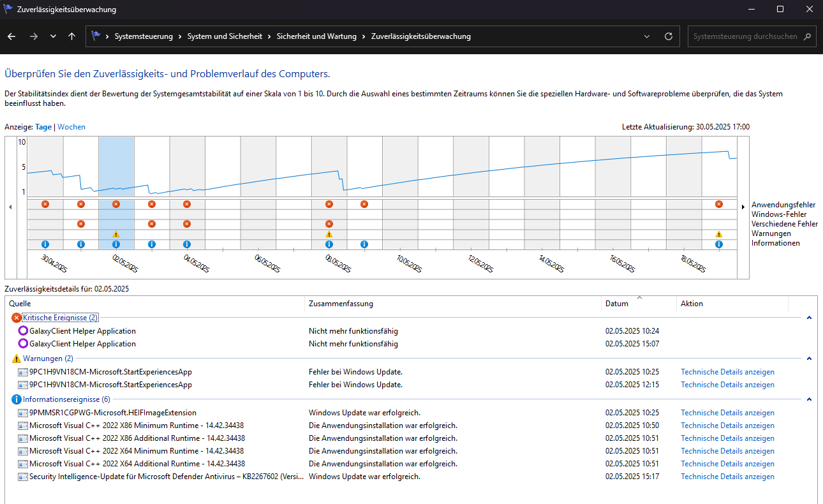The image size is (823, 504).
Task: Select the Windows error icon on 08.05.2025
Action: point(329,224)
